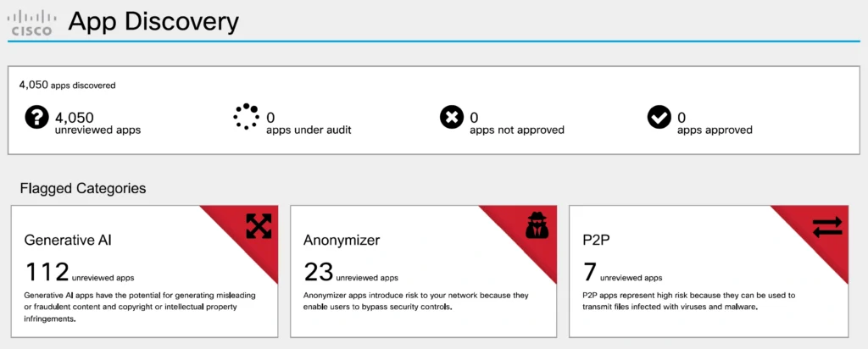Open the 0 apps under audit link
The height and width of the screenshot is (349, 868).
(x=309, y=124)
